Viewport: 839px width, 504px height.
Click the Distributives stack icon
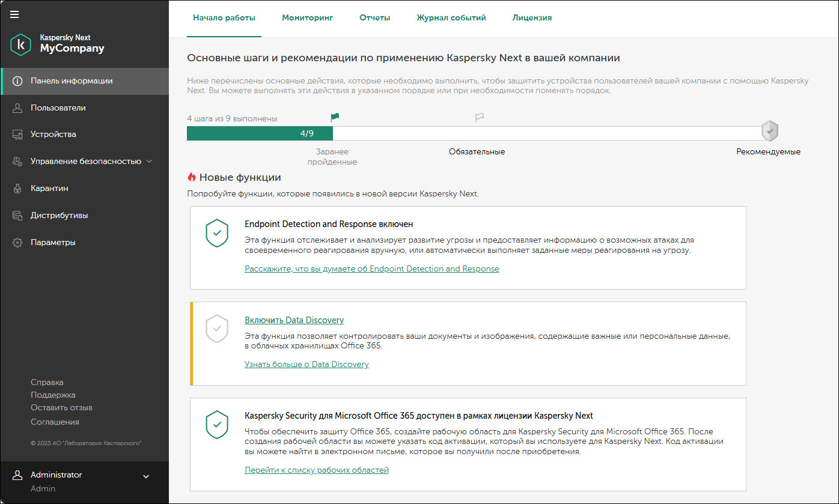(x=17, y=216)
